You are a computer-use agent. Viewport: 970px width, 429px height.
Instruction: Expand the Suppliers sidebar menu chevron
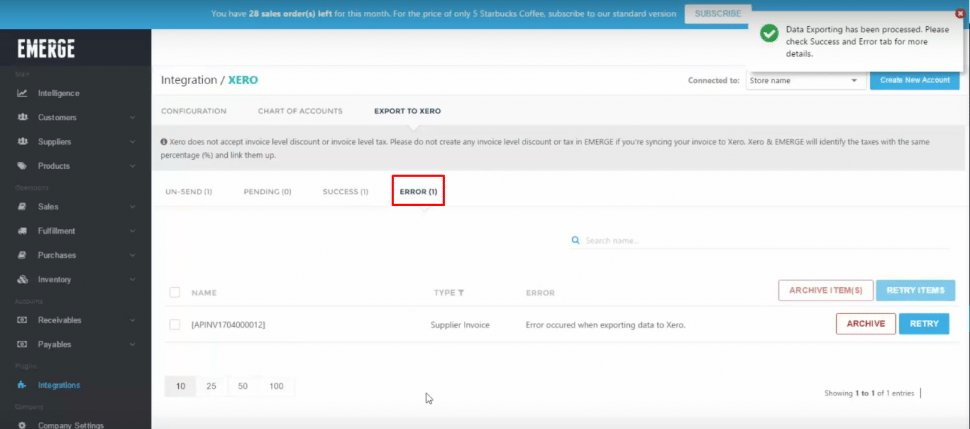132,142
